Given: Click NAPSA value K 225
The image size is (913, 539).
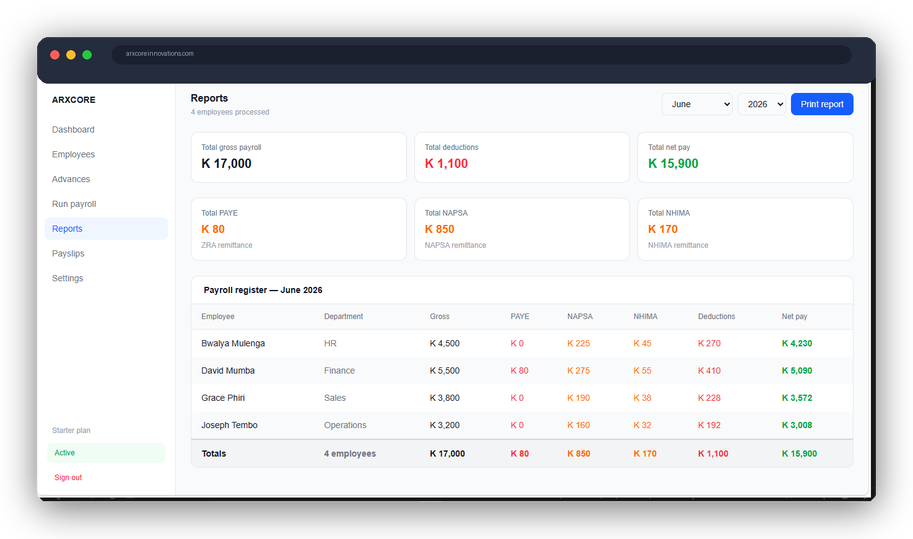Looking at the screenshot, I should (x=579, y=343).
